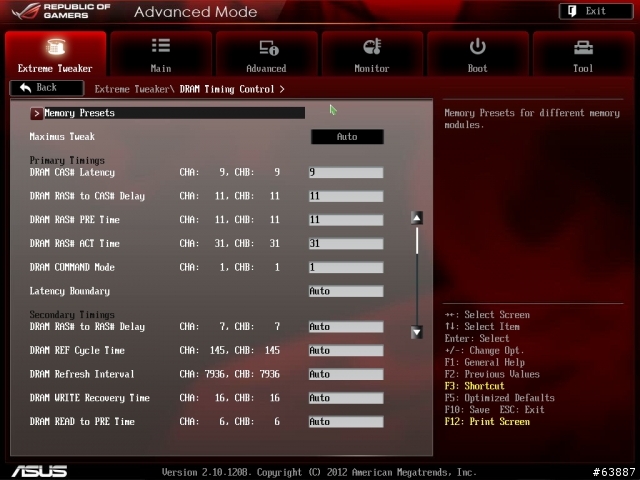Edit the DRAM COMMAND Mode field

[x=346, y=267]
